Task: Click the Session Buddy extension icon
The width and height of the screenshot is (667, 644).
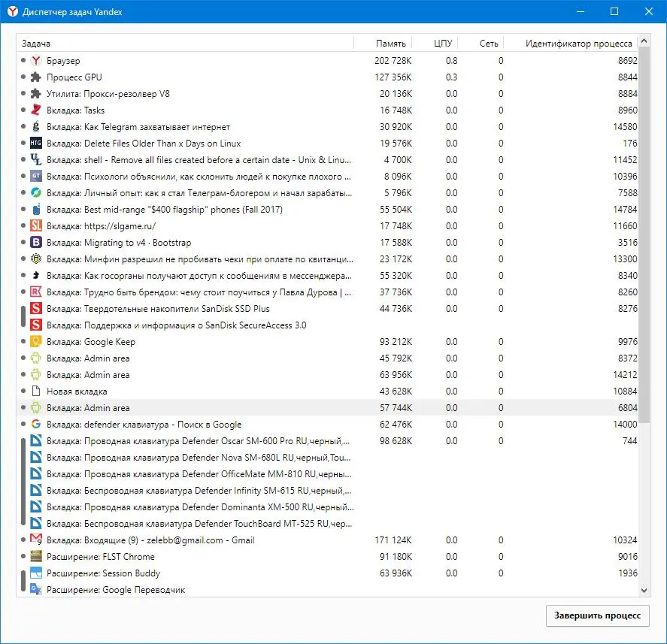Action: click(36, 573)
